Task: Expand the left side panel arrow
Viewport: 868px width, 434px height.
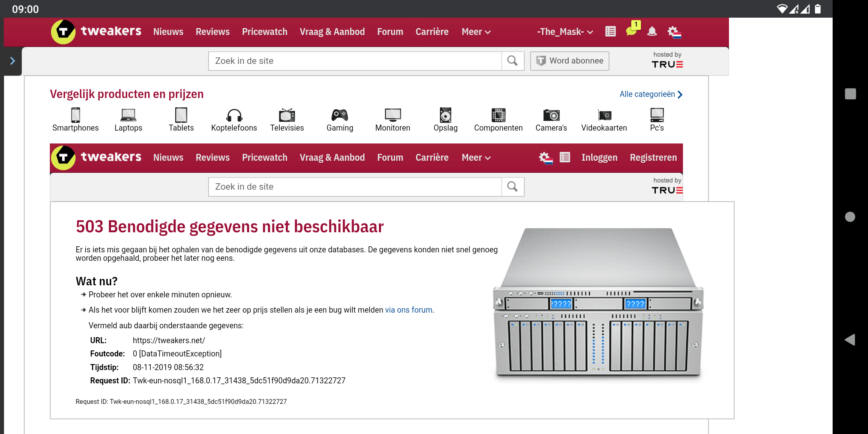Action: [x=12, y=61]
